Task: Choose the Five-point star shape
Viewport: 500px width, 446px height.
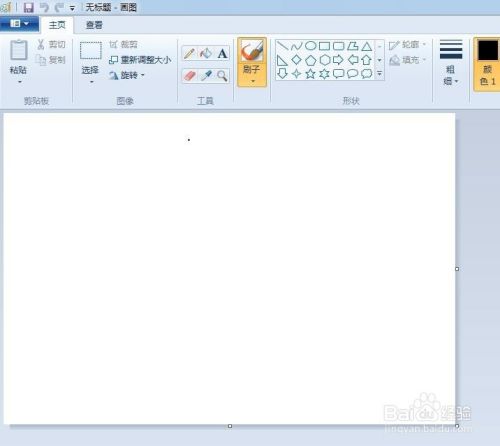Action: click(310, 73)
